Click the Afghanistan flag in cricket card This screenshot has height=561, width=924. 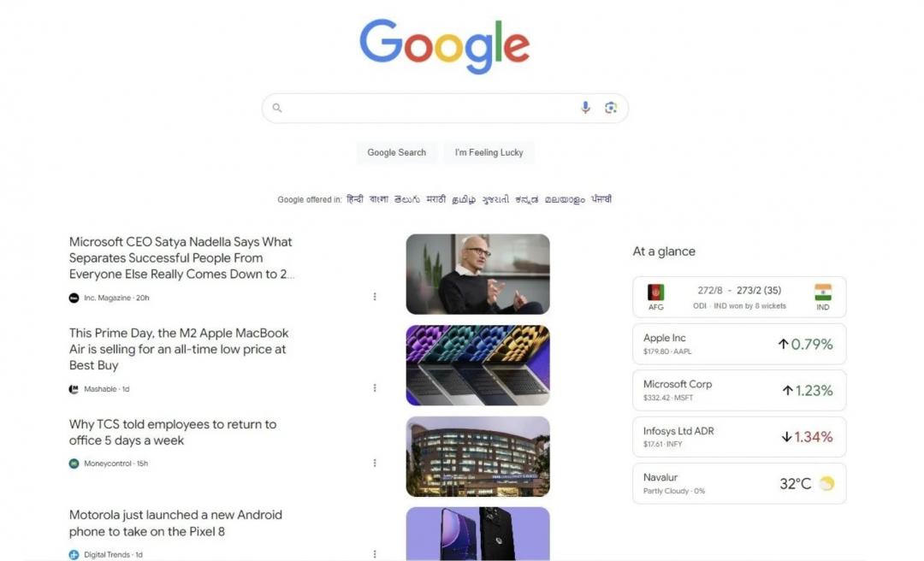656,292
